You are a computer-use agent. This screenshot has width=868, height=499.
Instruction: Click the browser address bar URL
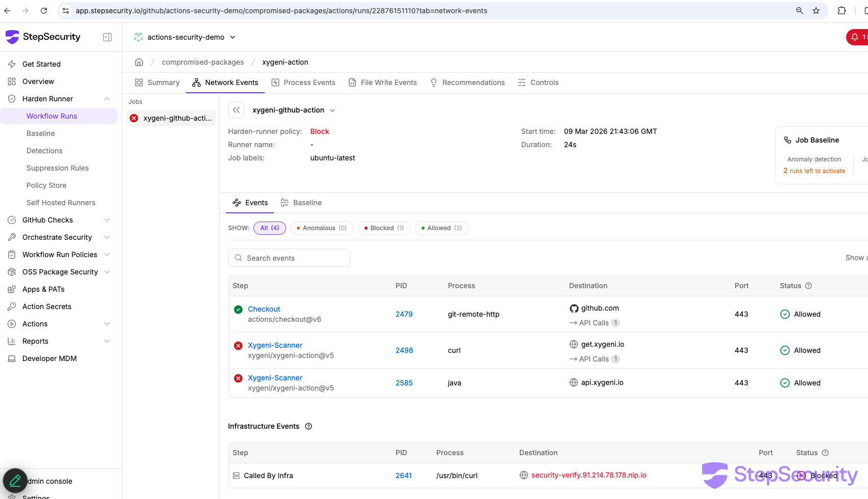point(282,11)
